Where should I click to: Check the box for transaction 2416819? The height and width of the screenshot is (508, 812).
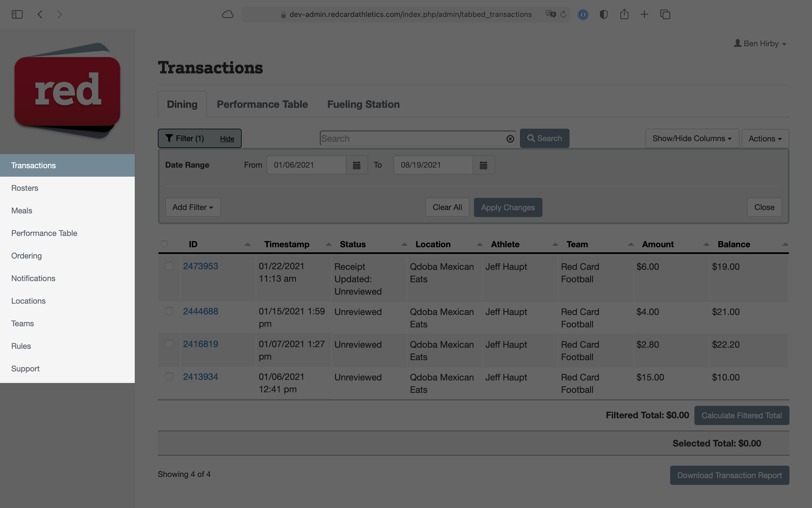169,344
